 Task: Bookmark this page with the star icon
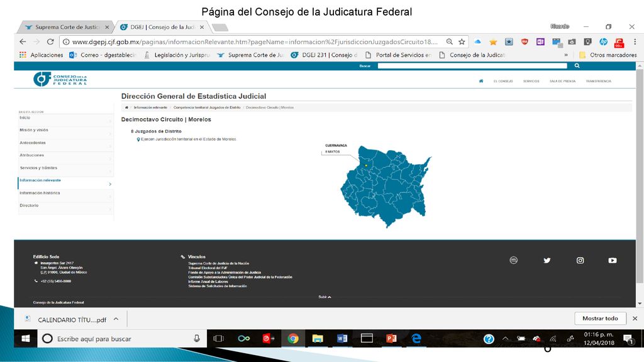point(462,42)
